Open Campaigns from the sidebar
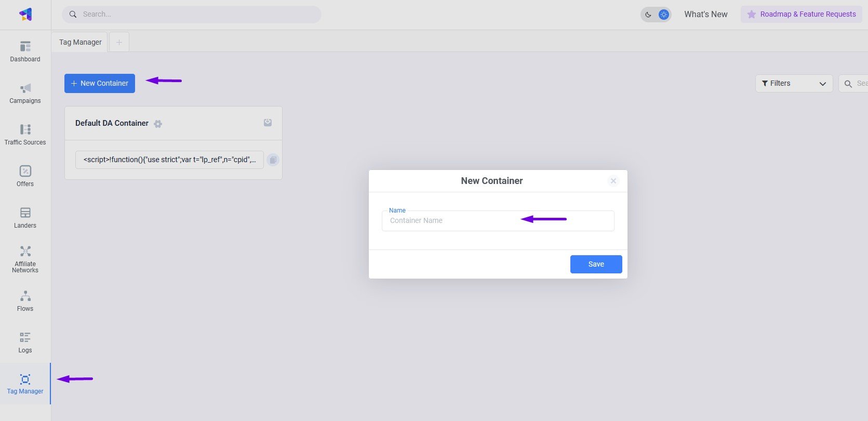The height and width of the screenshot is (421, 868). click(x=25, y=94)
